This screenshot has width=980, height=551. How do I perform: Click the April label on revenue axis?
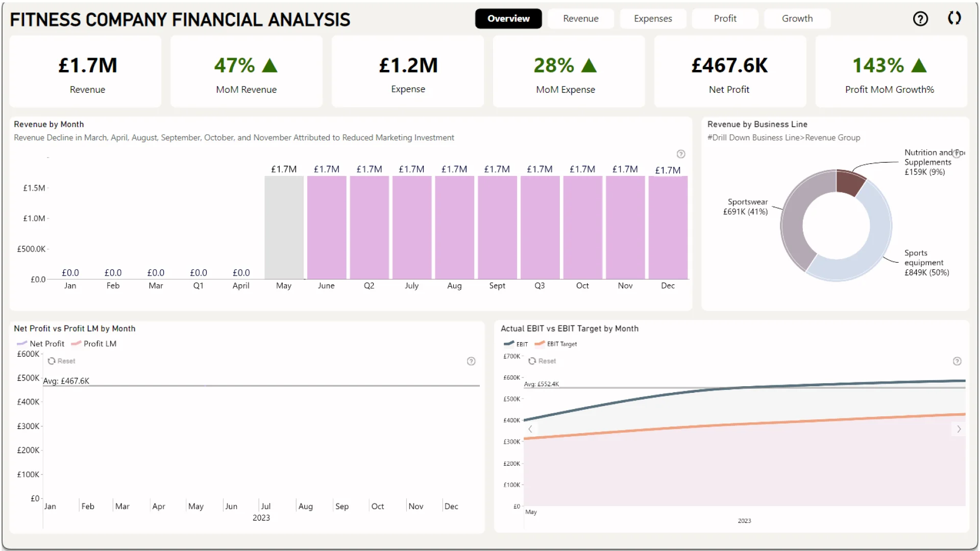tap(241, 286)
